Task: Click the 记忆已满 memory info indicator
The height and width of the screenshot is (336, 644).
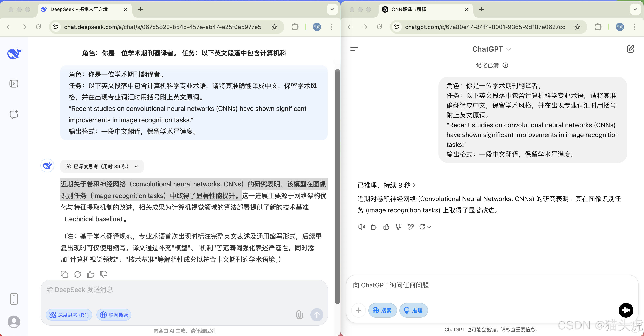Action: (x=505, y=65)
